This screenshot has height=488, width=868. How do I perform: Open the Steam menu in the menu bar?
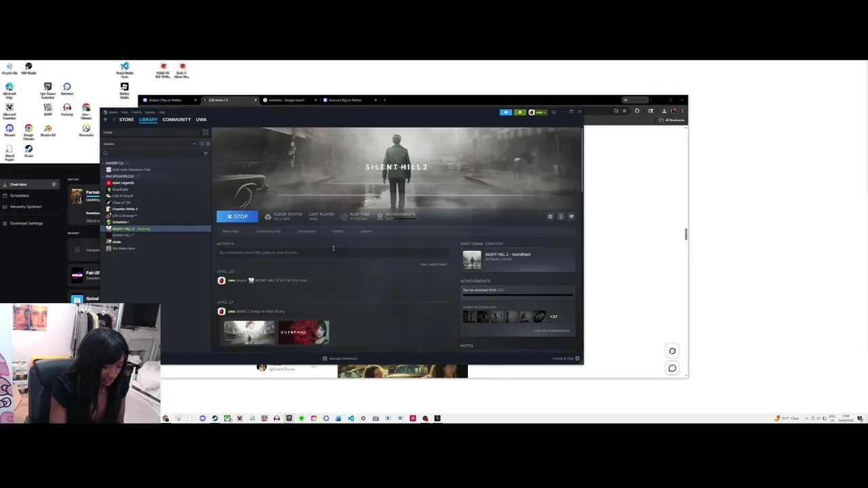tap(113, 112)
